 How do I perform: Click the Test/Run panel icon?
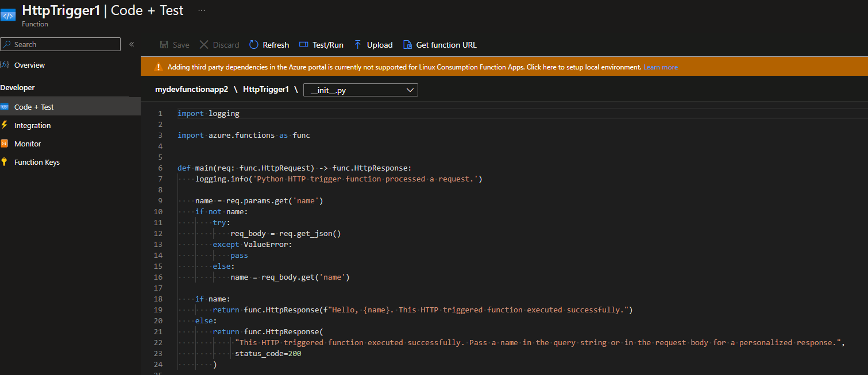(304, 45)
